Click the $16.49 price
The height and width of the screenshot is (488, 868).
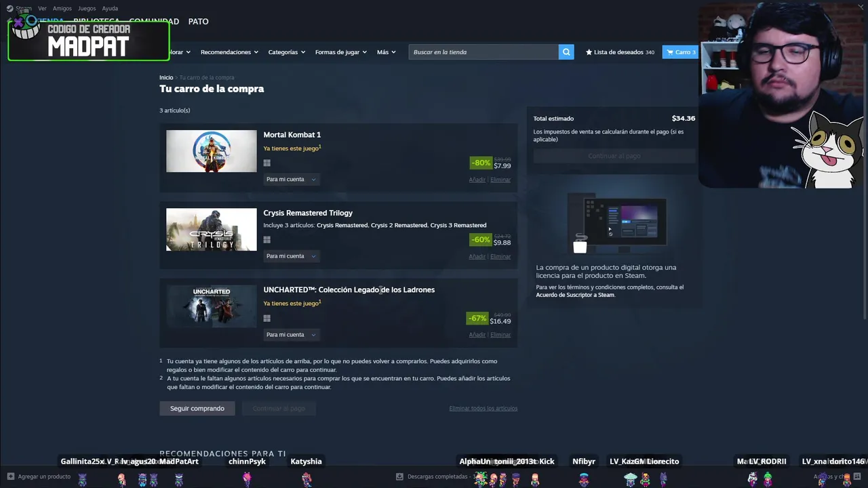[x=500, y=321]
